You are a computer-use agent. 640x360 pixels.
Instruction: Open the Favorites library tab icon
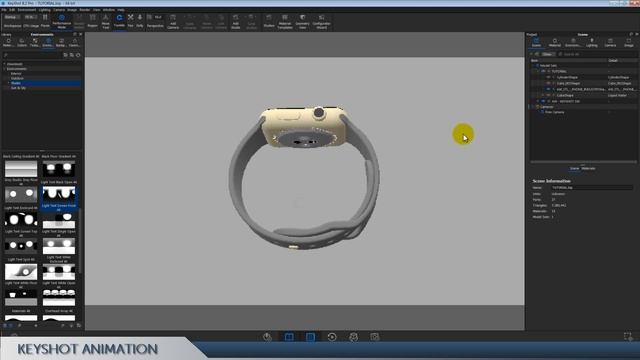(74, 42)
